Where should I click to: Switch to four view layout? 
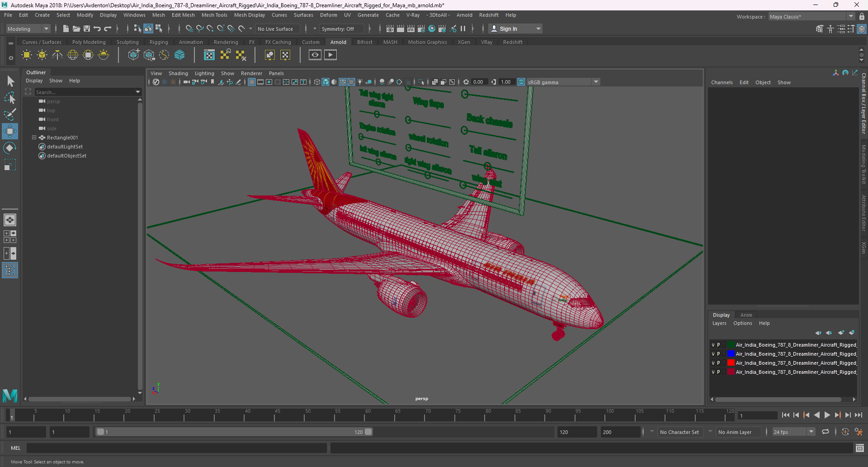(x=10, y=237)
